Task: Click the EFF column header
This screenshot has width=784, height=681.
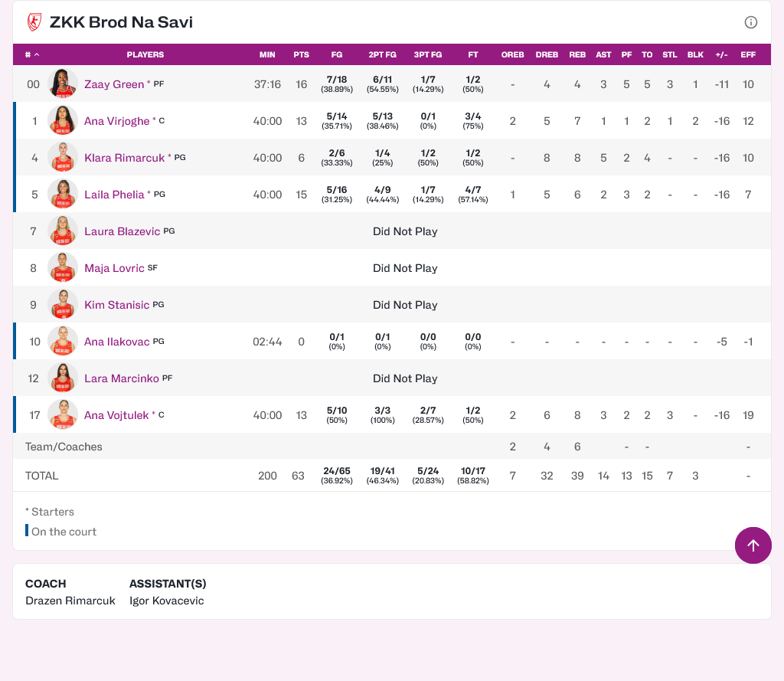Action: point(748,54)
